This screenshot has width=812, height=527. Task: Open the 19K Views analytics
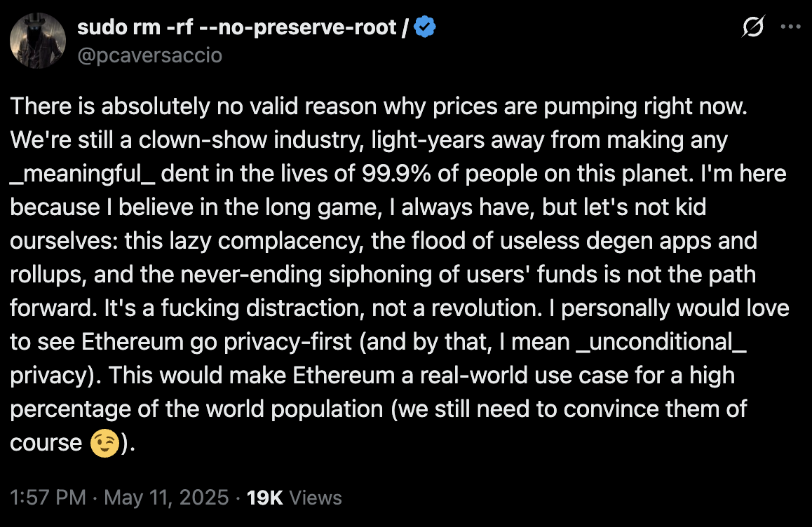(294, 498)
